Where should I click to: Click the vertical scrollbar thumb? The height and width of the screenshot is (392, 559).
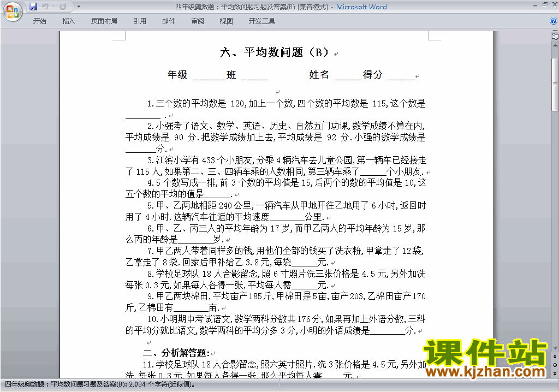tap(555, 85)
